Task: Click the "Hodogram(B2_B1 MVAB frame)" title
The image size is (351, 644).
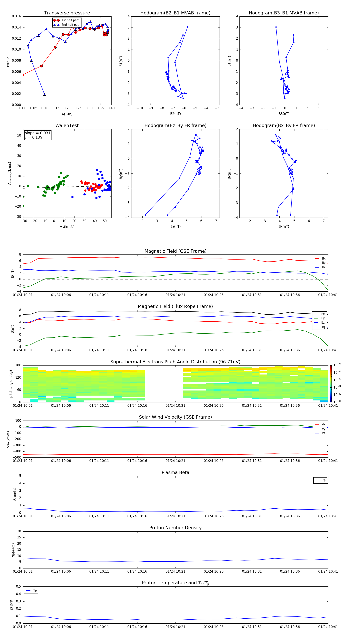Action: [x=175, y=13]
